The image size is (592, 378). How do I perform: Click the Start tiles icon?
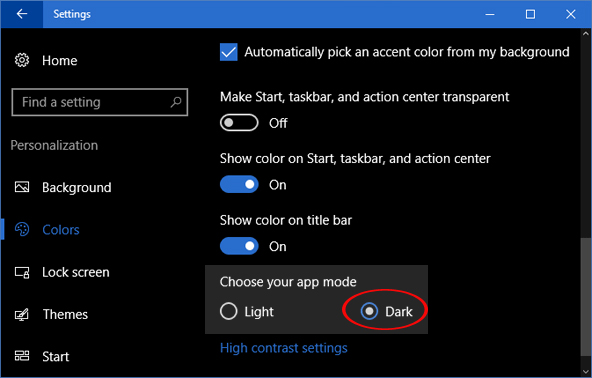[x=22, y=356]
